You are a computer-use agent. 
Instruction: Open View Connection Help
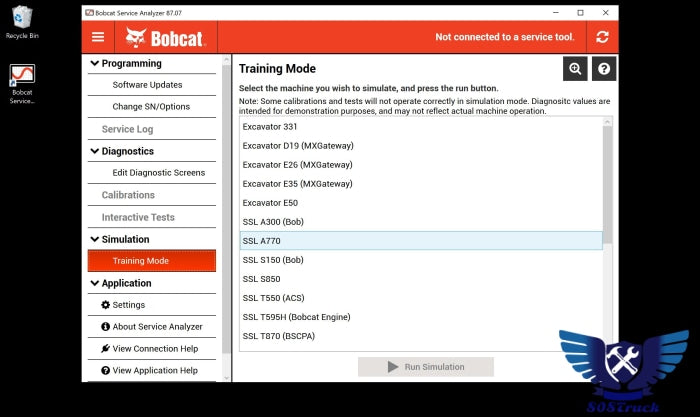(x=155, y=349)
